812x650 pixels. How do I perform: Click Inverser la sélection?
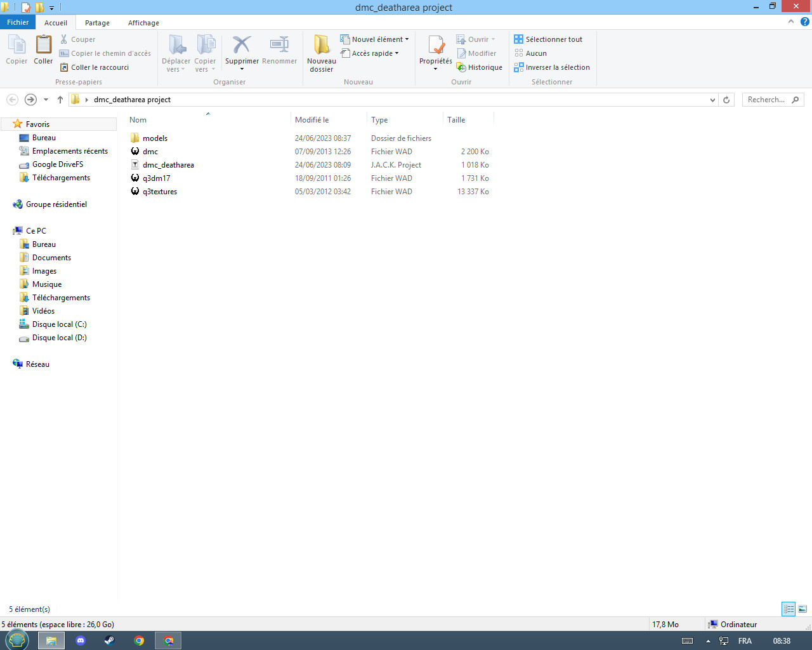[552, 67]
